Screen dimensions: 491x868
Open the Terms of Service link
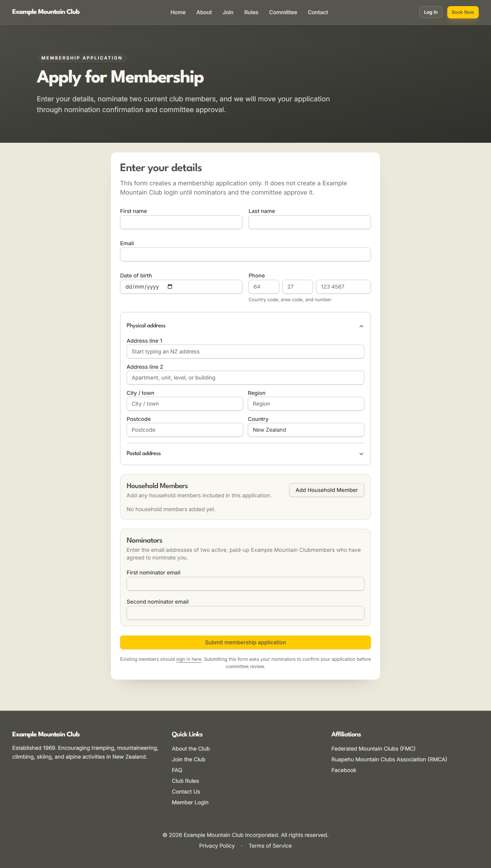point(270,846)
